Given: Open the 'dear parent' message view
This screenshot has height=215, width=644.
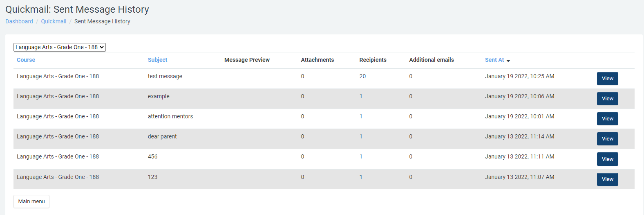Looking at the screenshot, I should tap(607, 139).
